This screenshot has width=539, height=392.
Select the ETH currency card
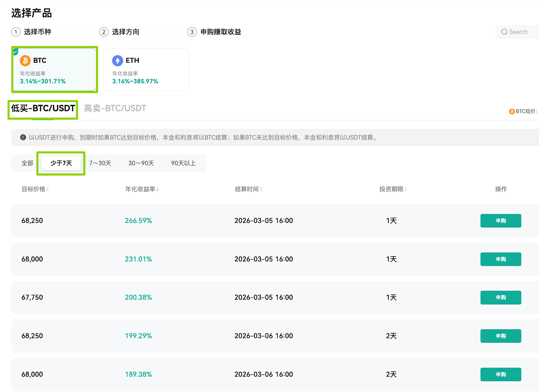coord(146,69)
